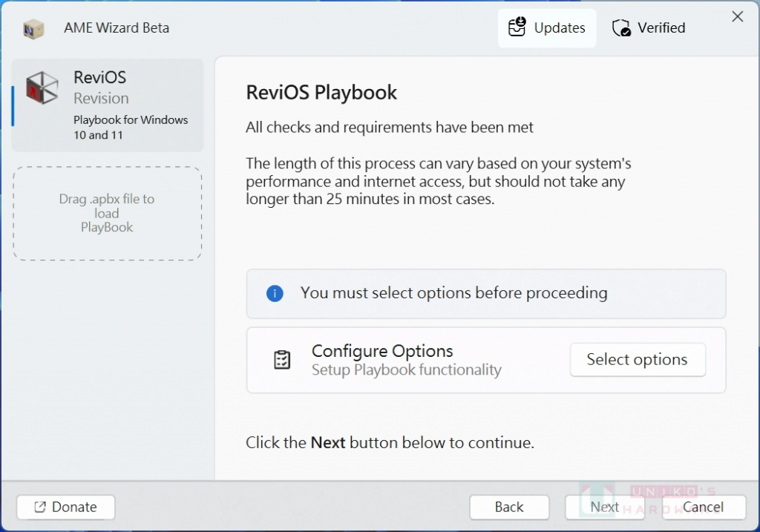Click the 'ReviOS Playbook' heading
Screen dimensions: 760x532
pos(321,93)
